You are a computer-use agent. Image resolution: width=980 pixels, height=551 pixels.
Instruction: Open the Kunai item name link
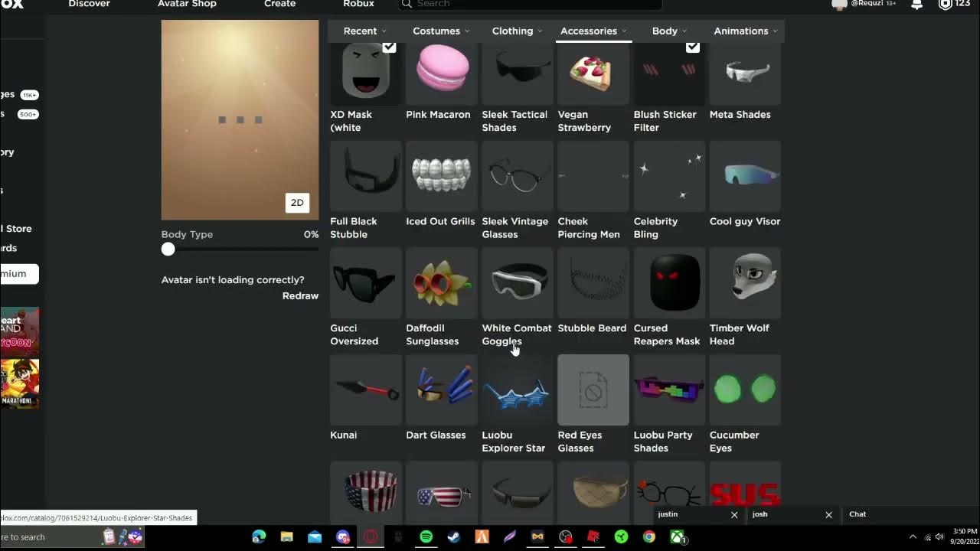[343, 435]
